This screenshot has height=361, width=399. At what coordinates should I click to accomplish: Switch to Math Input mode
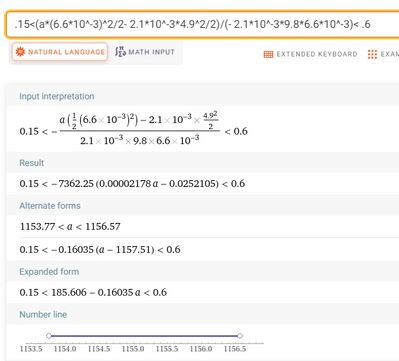tap(145, 52)
